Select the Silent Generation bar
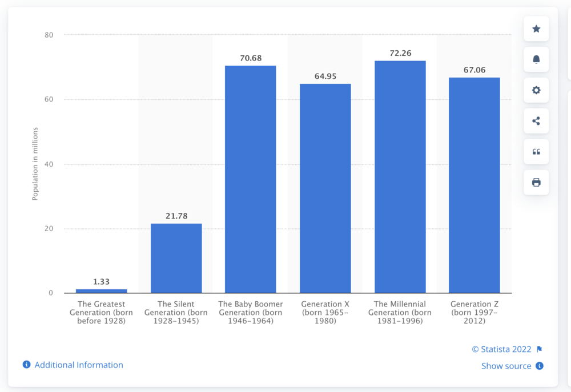571x392 pixels. click(x=176, y=258)
